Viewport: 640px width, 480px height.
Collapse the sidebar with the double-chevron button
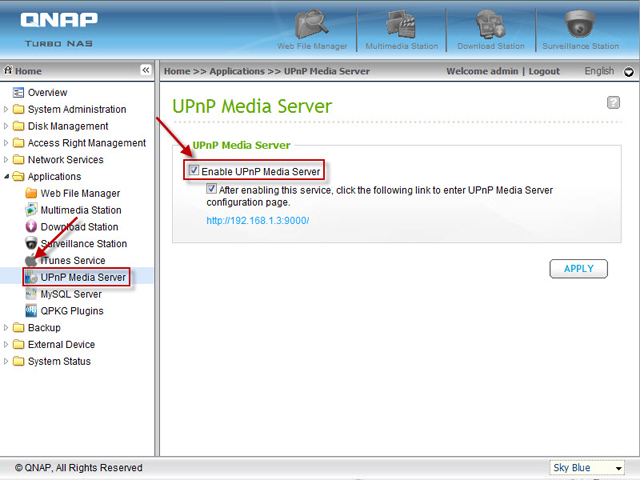coord(146,70)
